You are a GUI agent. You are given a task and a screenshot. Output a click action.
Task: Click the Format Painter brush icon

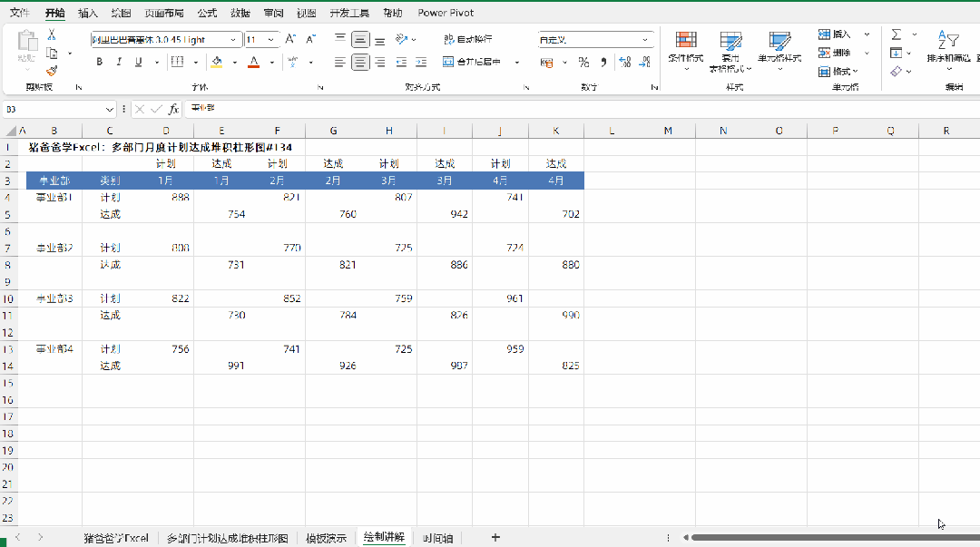[52, 71]
